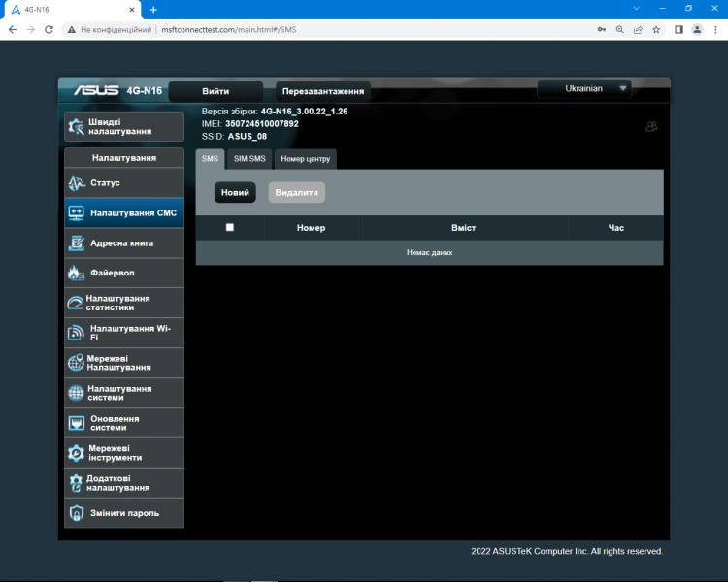Open the browser profile avatar

697,30
